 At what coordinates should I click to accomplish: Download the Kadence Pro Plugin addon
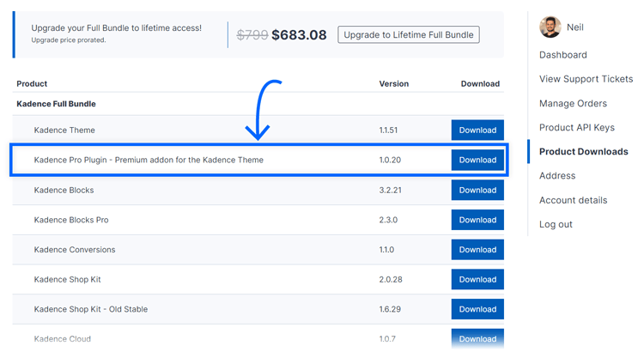pos(477,160)
